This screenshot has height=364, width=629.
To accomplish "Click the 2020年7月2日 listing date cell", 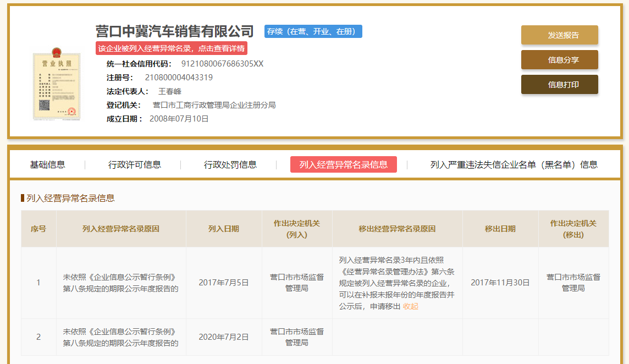I will coord(224,337).
